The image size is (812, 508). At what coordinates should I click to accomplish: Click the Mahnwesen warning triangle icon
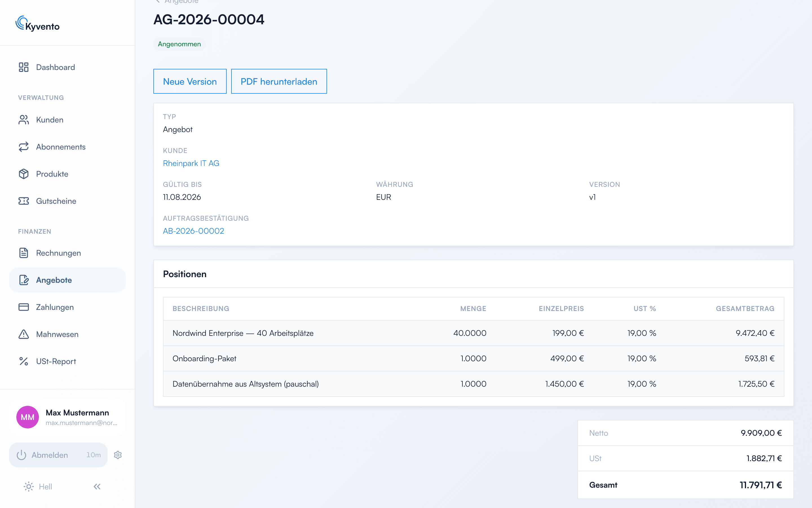tap(23, 334)
